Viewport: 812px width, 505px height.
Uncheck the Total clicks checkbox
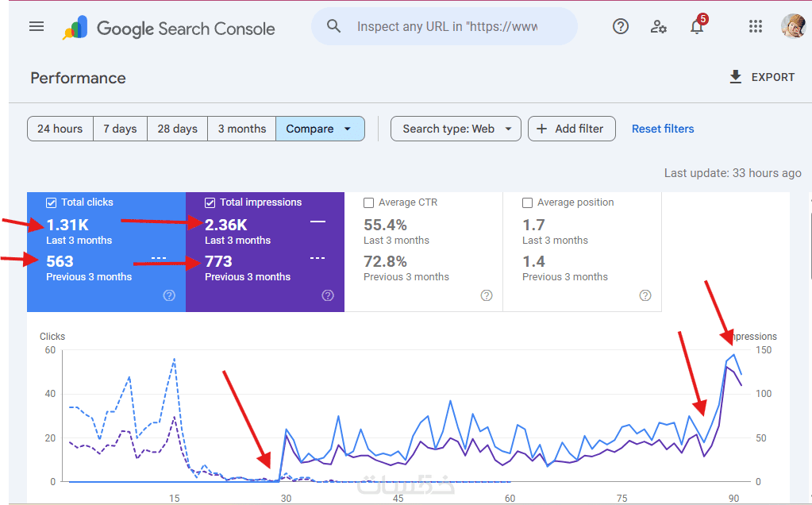[x=52, y=202]
